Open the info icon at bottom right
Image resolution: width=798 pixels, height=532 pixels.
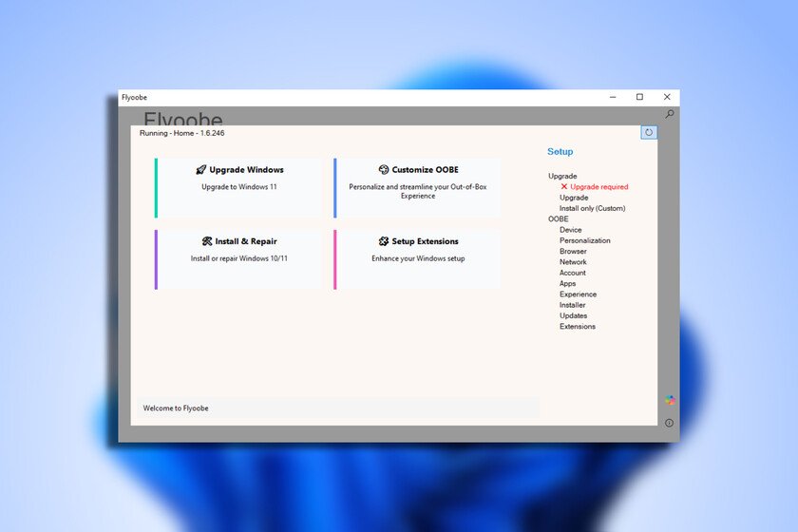(669, 423)
